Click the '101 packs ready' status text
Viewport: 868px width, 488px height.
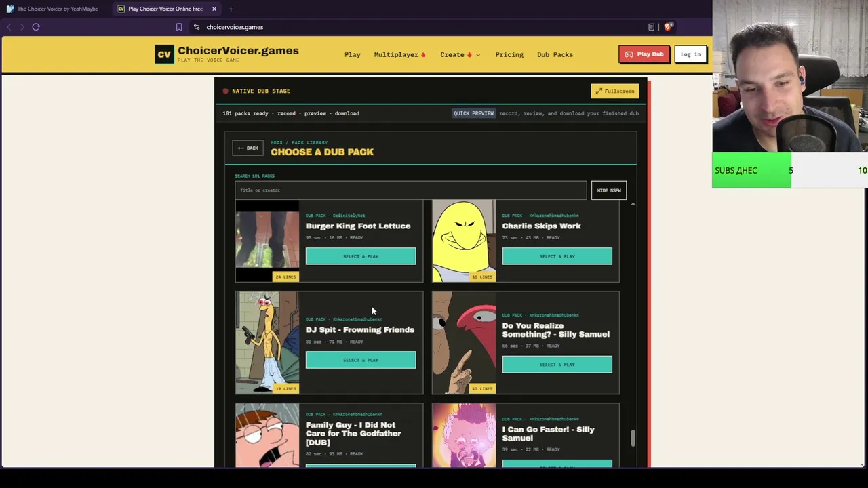pos(245,113)
